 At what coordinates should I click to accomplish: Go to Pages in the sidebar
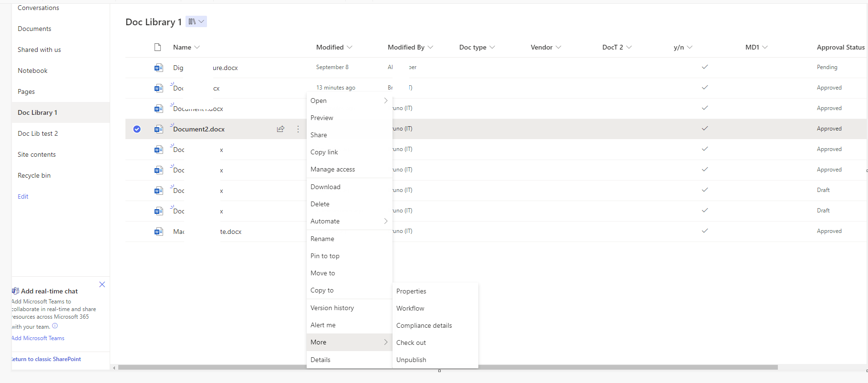tap(26, 91)
